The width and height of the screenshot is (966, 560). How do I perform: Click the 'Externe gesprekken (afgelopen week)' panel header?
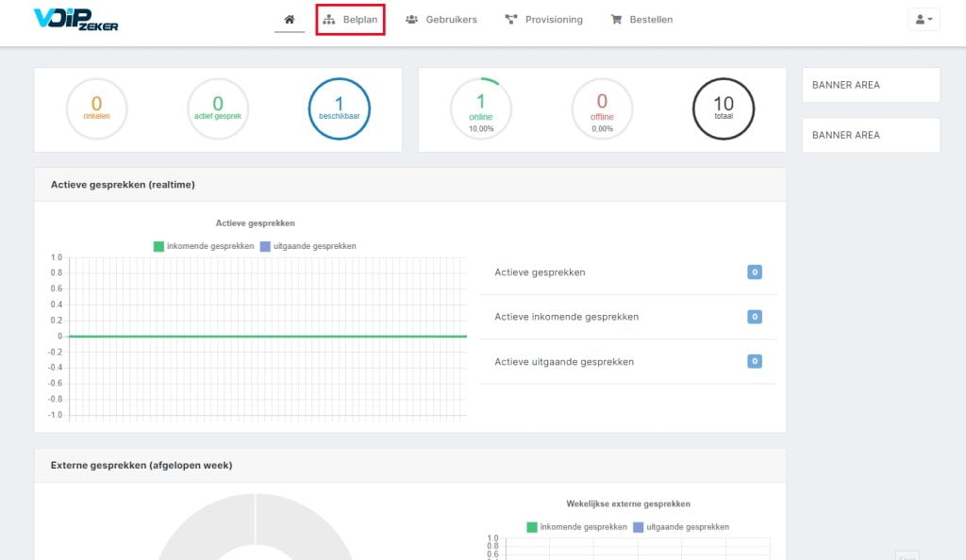[x=410, y=465]
